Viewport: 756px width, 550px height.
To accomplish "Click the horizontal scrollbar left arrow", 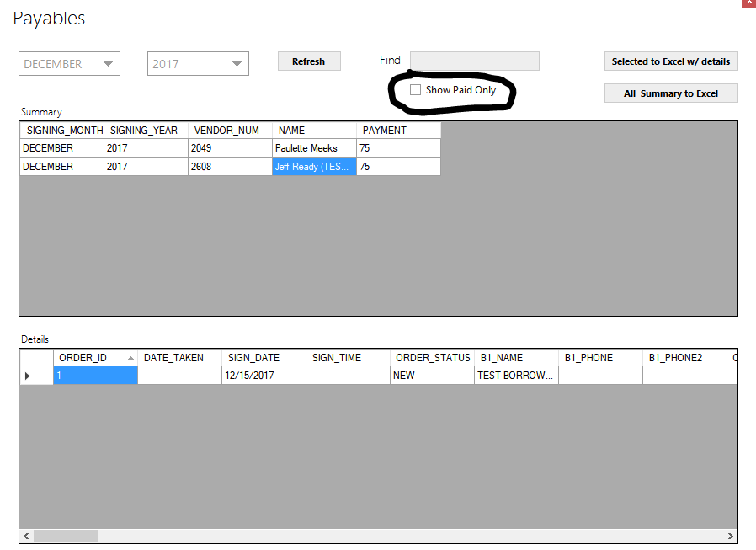I will (26, 536).
